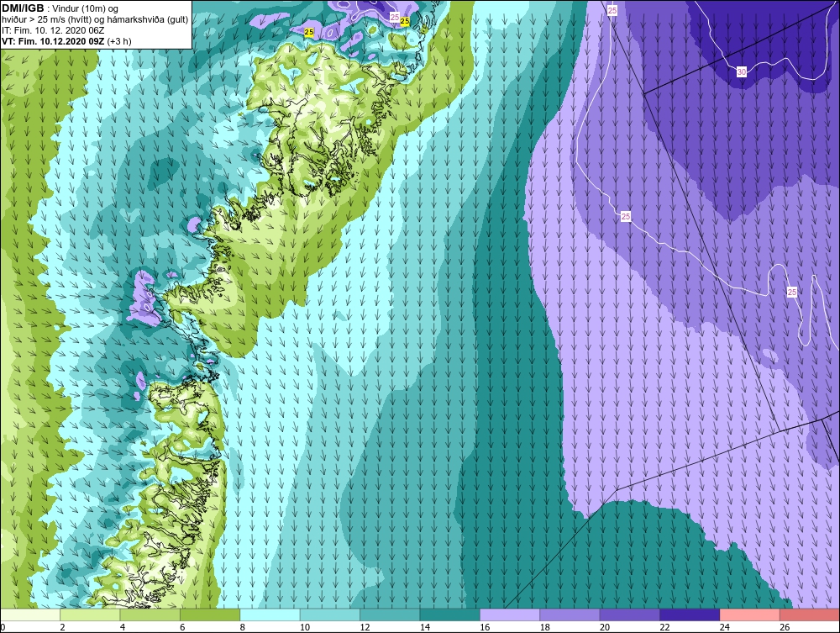Screen dimensions: 840x633
Task: Click the '24' value on the wind scale
Action: click(x=724, y=627)
